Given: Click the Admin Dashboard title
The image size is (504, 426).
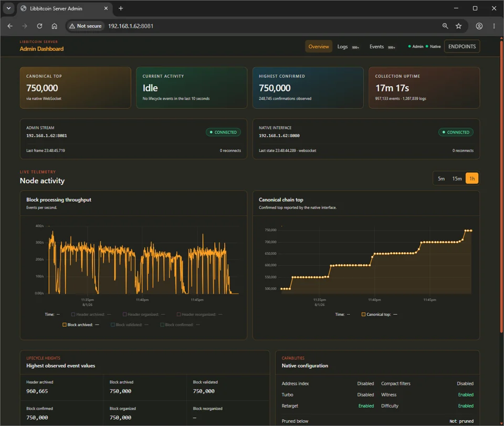Looking at the screenshot, I should click(x=42, y=49).
